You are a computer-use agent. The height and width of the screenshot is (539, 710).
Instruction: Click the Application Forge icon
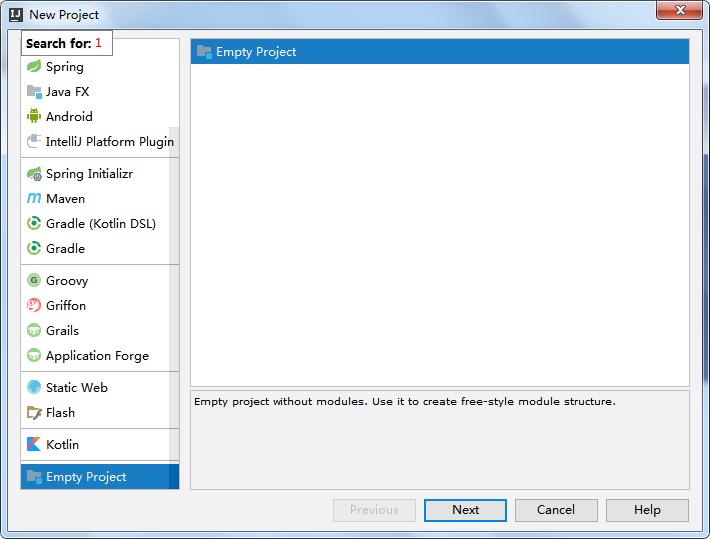coord(34,356)
